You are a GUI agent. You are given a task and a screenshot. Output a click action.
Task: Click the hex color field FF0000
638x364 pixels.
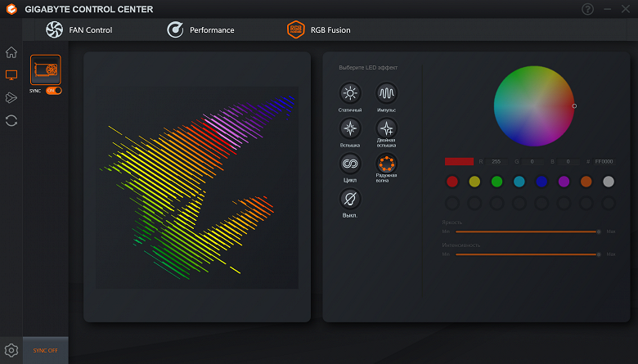[604, 161]
